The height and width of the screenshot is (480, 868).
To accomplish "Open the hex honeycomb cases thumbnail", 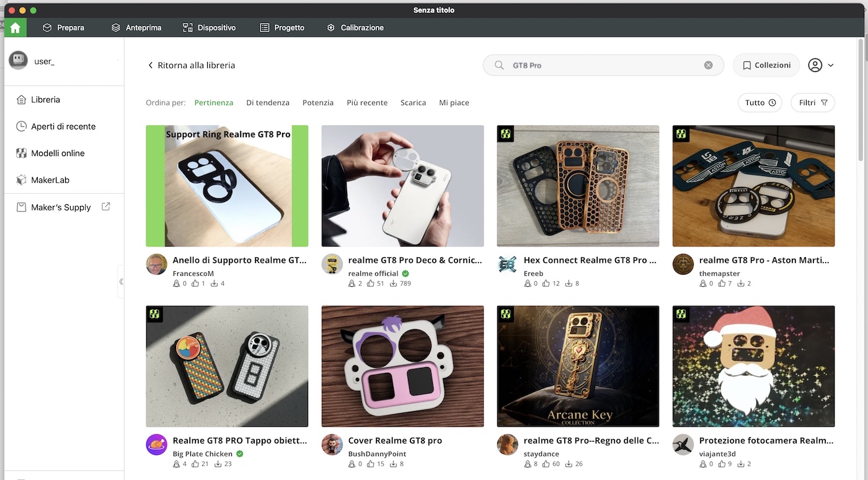I will (x=578, y=186).
